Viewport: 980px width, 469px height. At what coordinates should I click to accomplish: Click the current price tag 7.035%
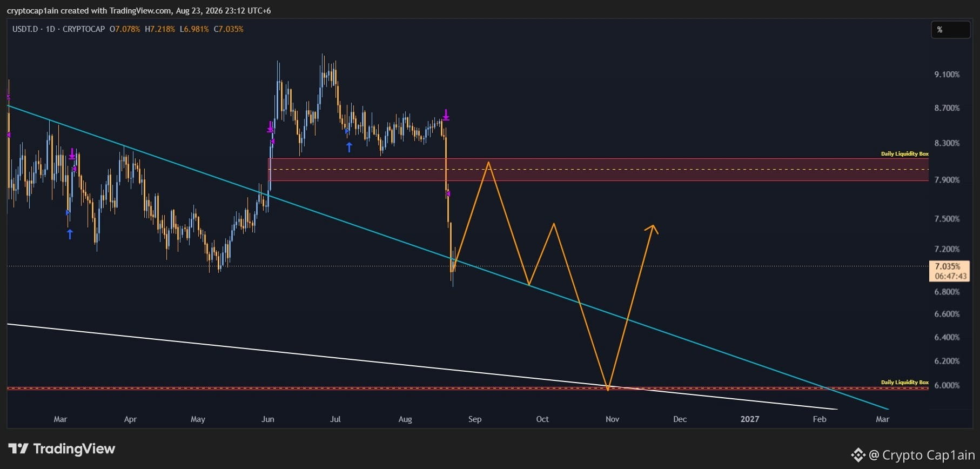tap(948, 266)
